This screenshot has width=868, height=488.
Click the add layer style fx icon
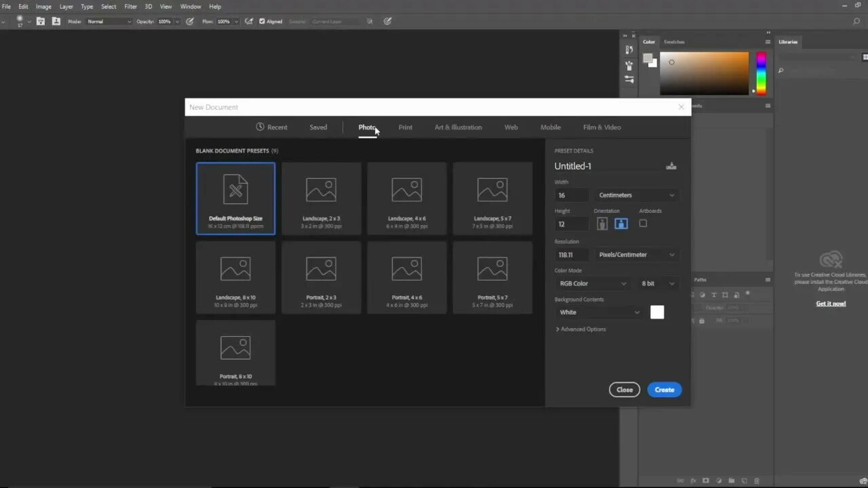point(693,481)
